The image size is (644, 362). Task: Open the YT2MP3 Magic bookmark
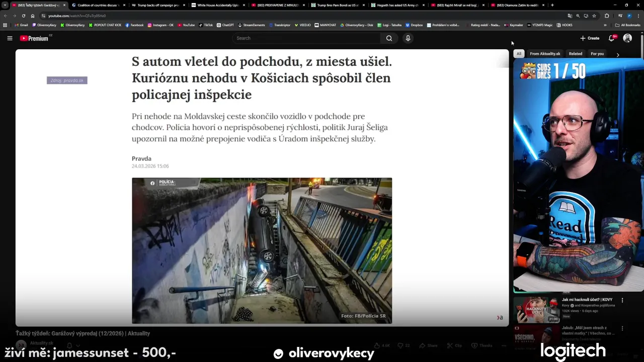(540, 25)
